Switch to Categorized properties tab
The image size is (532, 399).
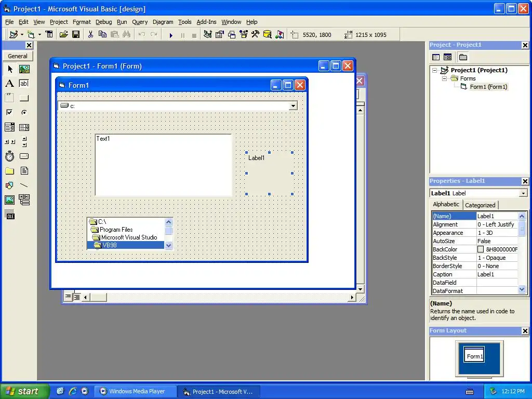coord(480,205)
